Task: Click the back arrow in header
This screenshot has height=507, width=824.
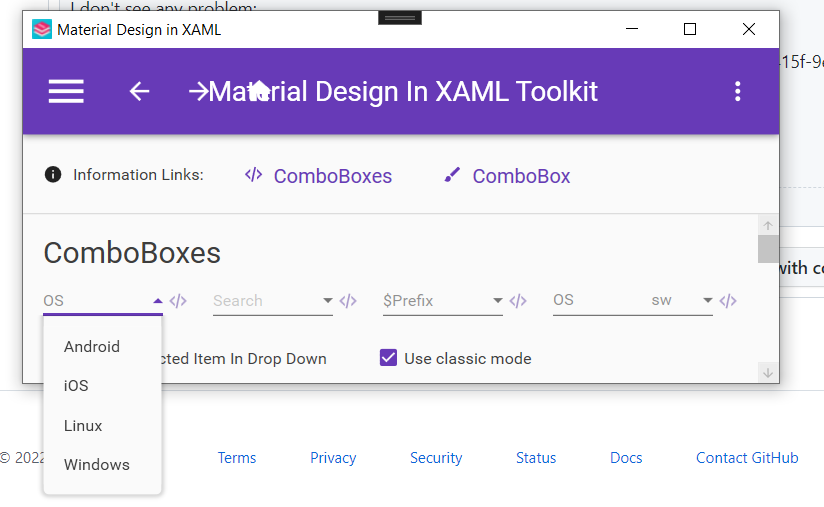Action: [140, 91]
